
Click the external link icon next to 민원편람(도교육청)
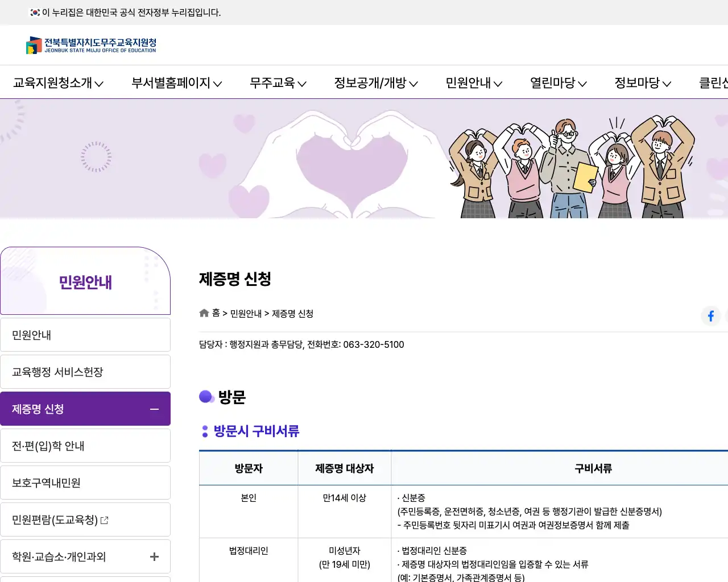(105, 520)
